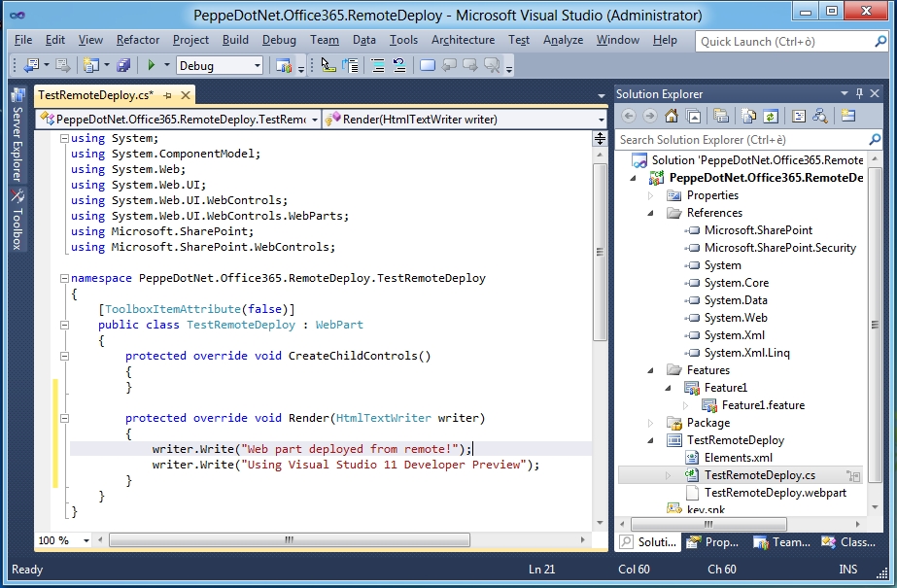
Task: Open the Build menu
Action: point(235,40)
